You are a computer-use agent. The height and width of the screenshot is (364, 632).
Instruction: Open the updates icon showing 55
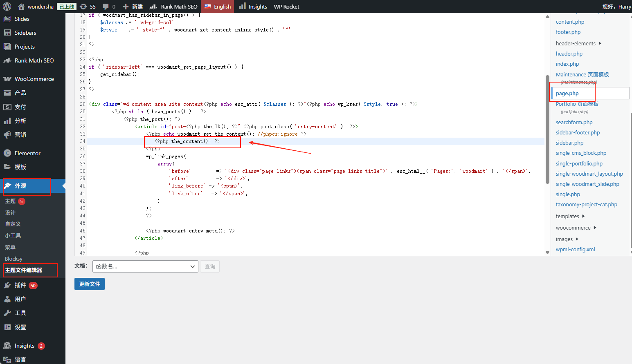(x=88, y=7)
